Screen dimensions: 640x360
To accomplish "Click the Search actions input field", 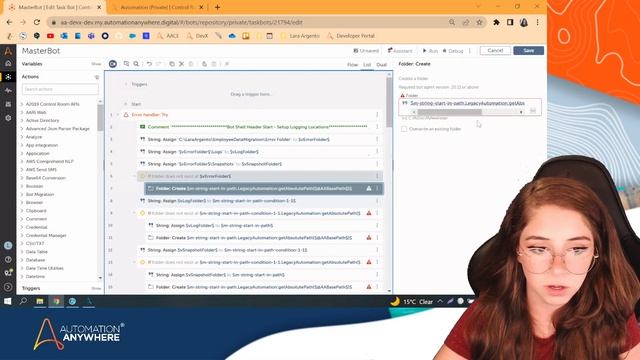I will coord(60,89).
